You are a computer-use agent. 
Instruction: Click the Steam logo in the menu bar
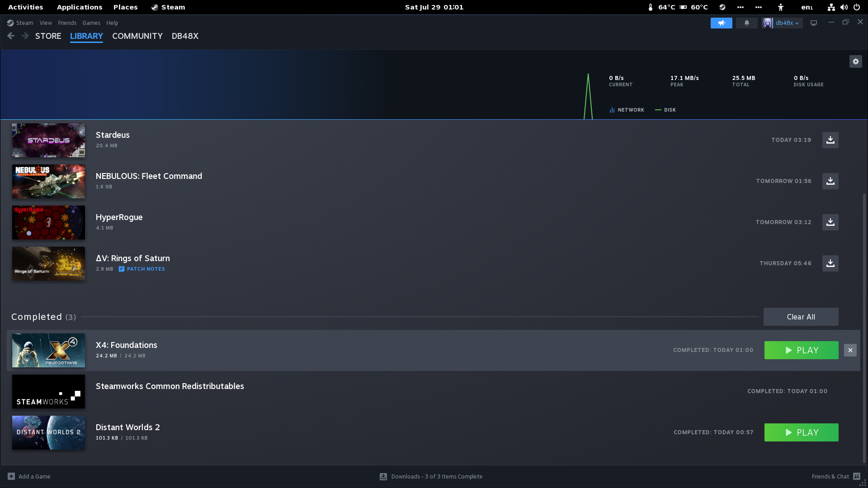tap(10, 23)
